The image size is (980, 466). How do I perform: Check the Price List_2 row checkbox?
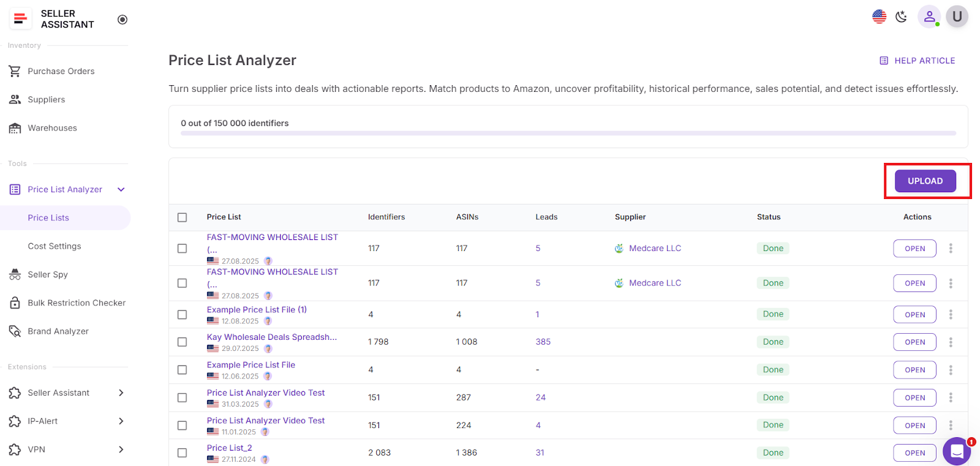[x=182, y=453]
